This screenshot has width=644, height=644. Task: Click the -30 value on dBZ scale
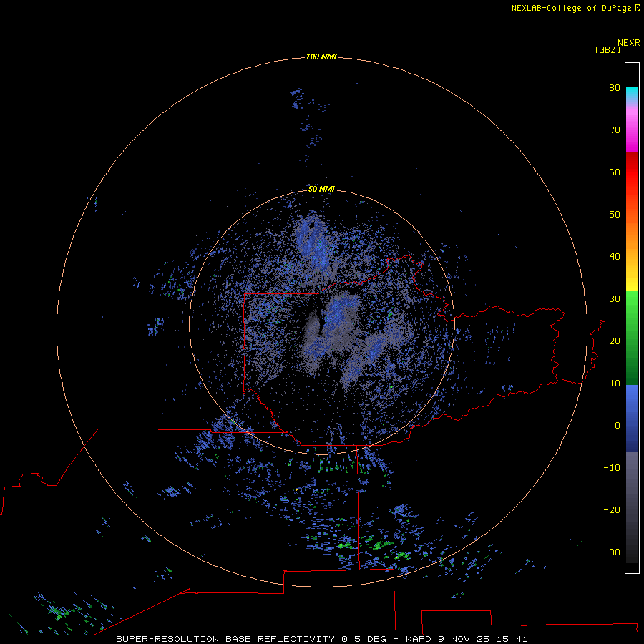612,552
